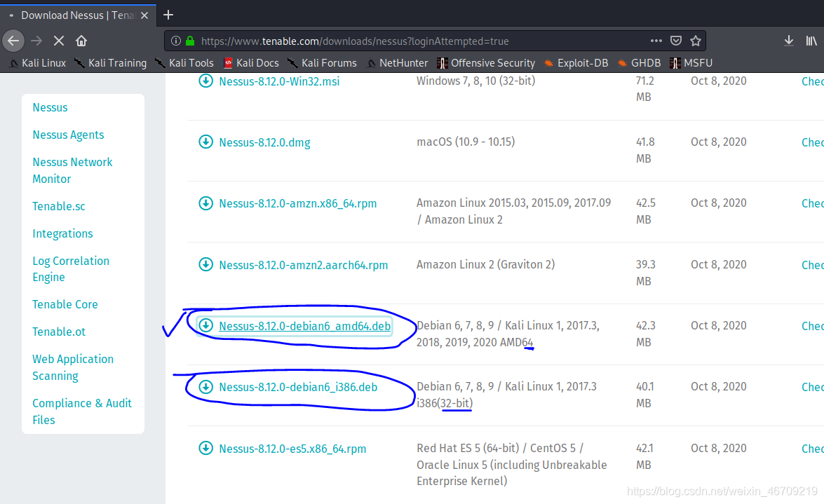This screenshot has width=824, height=504.
Task: Open the Kali Training bookmark
Action: tap(110, 63)
